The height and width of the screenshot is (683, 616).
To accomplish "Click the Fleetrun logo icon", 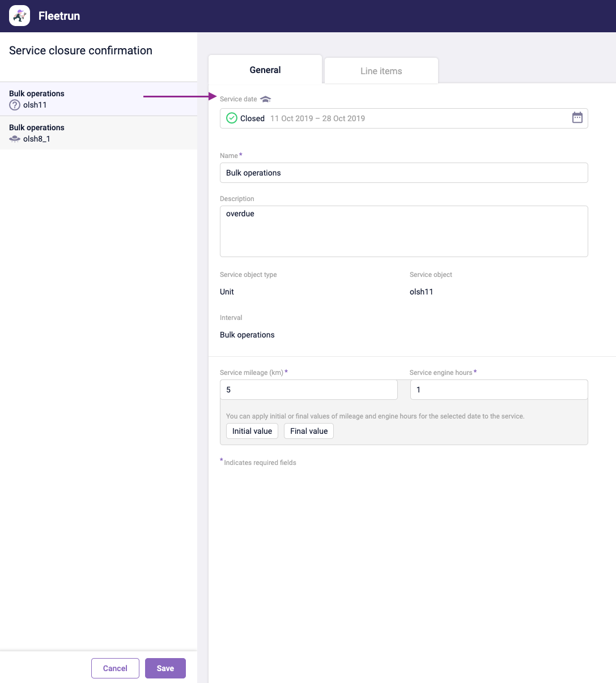I will tap(20, 16).
